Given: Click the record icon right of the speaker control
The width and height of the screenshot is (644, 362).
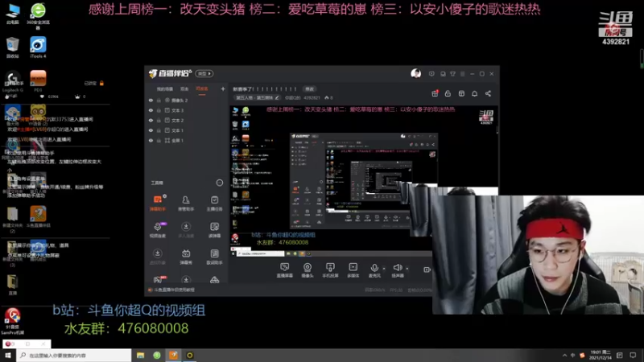Looking at the screenshot, I should (427, 269).
